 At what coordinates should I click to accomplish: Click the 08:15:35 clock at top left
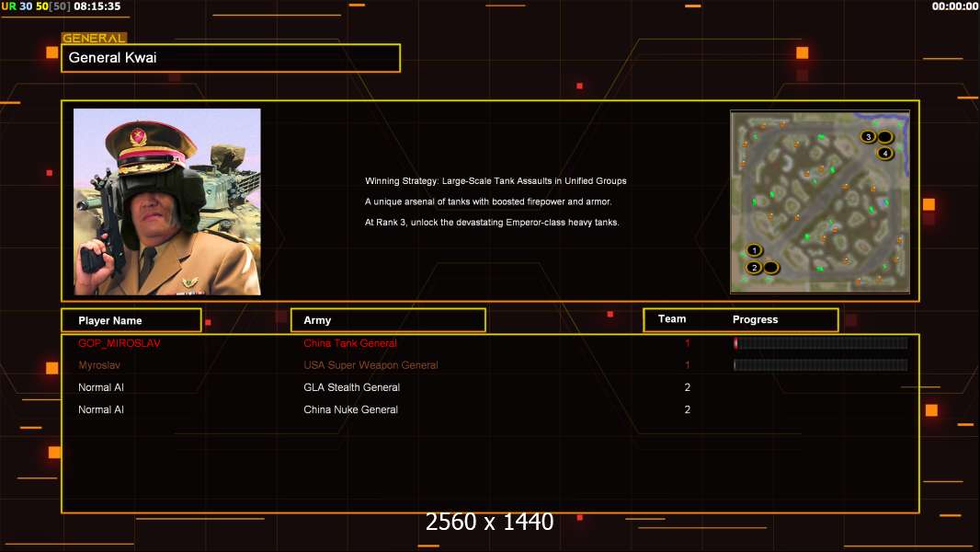[x=97, y=6]
